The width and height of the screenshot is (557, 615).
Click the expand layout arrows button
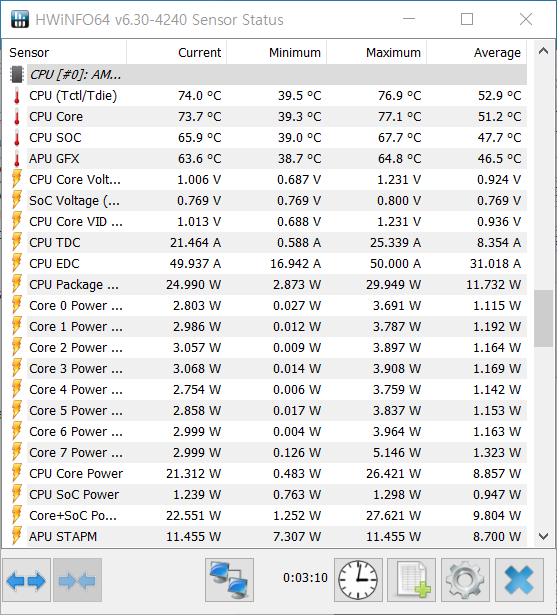26,580
